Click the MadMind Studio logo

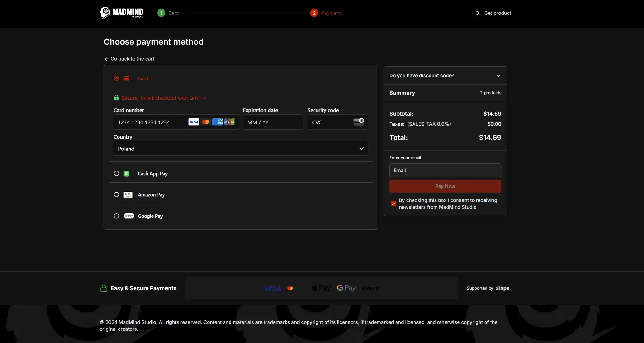[x=122, y=13]
